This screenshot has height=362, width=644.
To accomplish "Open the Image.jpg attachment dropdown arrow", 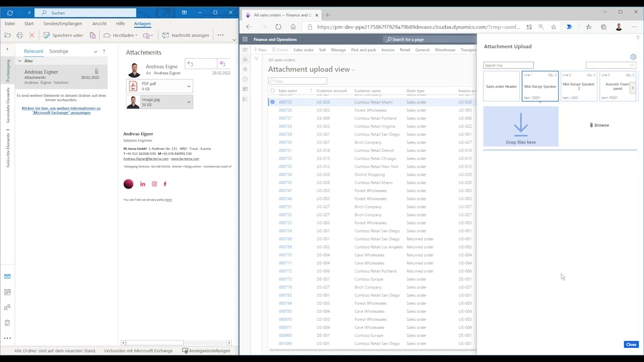I will (x=189, y=102).
